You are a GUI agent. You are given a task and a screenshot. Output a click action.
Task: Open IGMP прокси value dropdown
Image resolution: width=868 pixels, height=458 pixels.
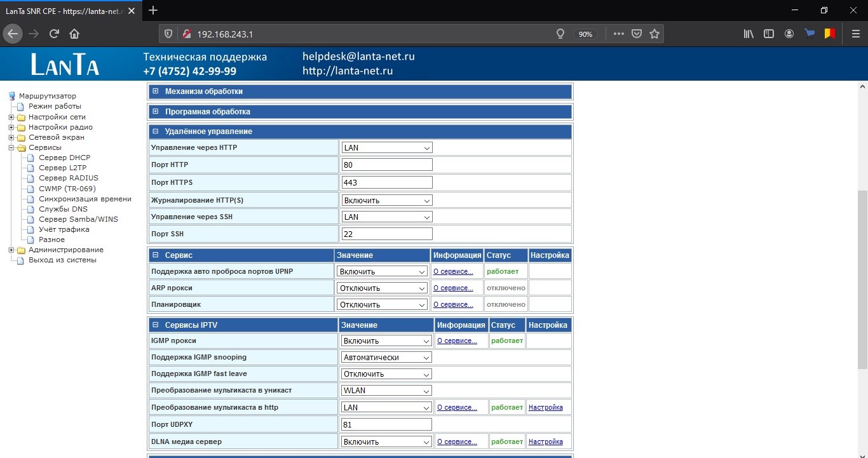(x=387, y=341)
